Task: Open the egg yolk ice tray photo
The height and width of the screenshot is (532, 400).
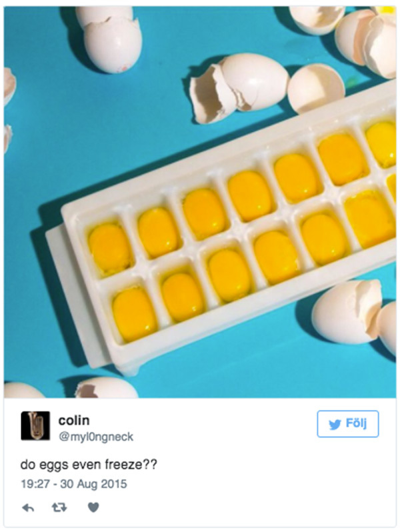Action: click(200, 202)
